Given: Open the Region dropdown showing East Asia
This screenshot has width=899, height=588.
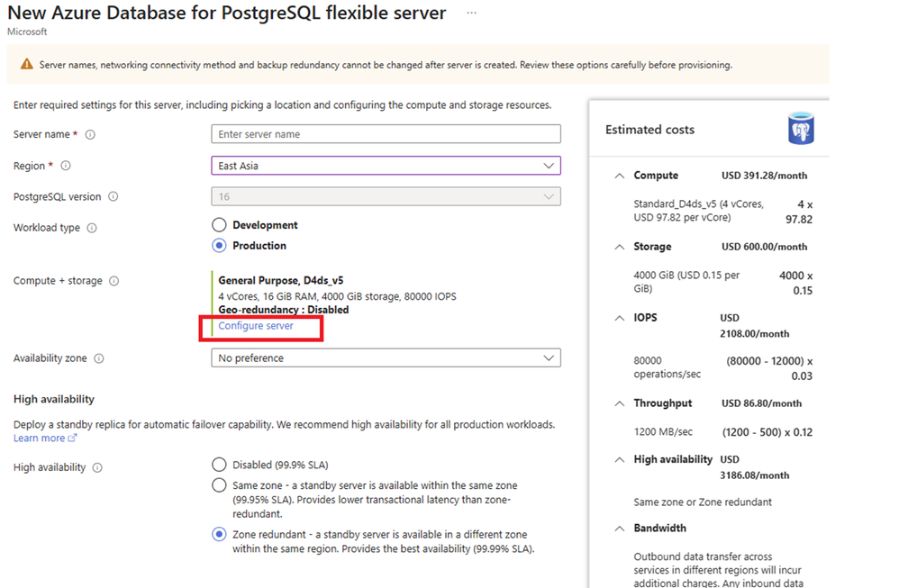Looking at the screenshot, I should click(386, 166).
